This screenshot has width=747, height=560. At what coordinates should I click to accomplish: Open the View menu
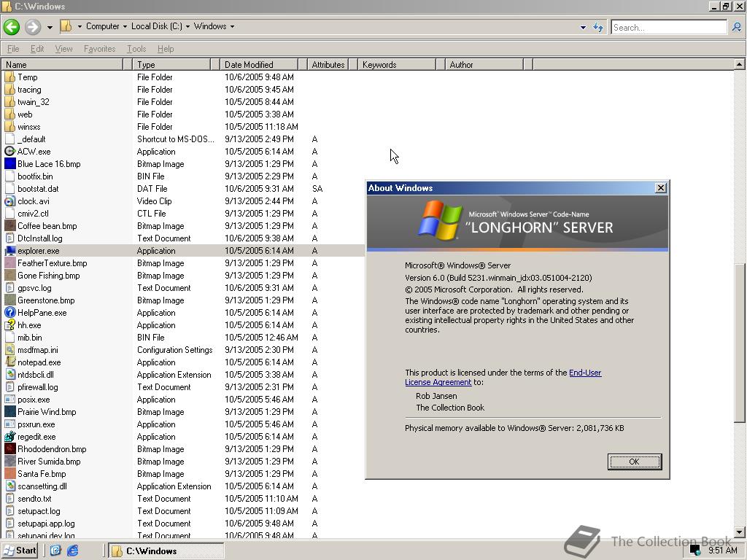(63, 49)
